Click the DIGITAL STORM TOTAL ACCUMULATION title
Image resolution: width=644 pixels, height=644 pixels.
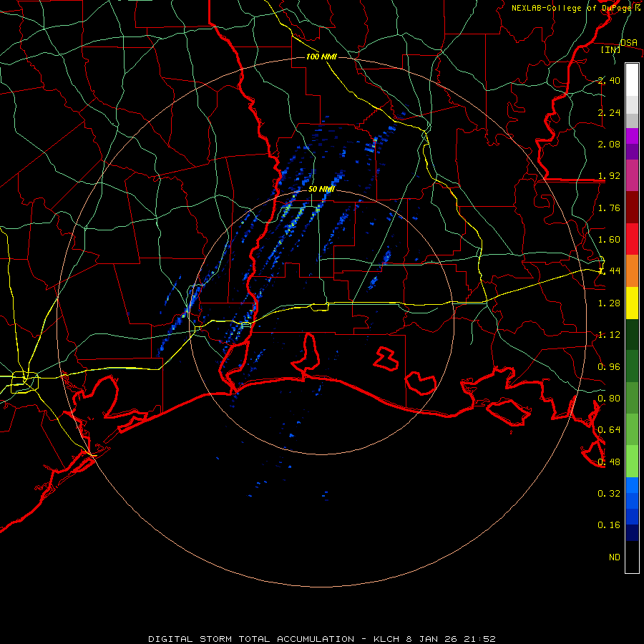click(x=251, y=639)
